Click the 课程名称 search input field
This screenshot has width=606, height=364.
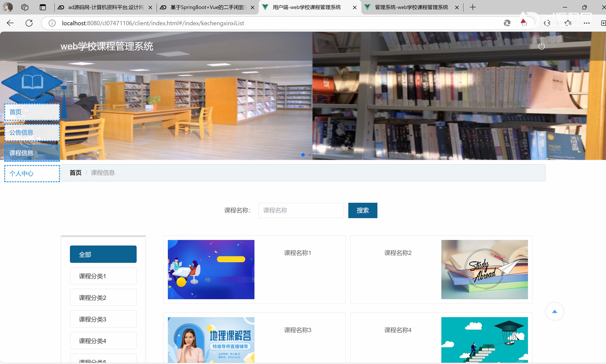[x=301, y=210]
